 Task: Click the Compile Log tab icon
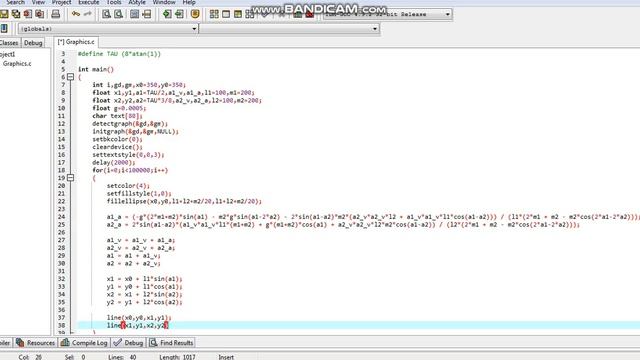tap(65, 343)
